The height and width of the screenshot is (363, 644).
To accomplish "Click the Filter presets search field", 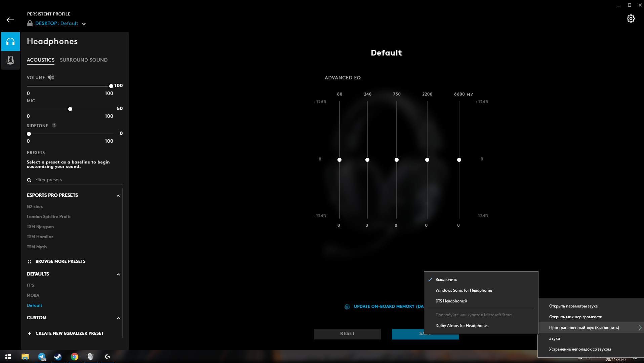I will point(77,180).
